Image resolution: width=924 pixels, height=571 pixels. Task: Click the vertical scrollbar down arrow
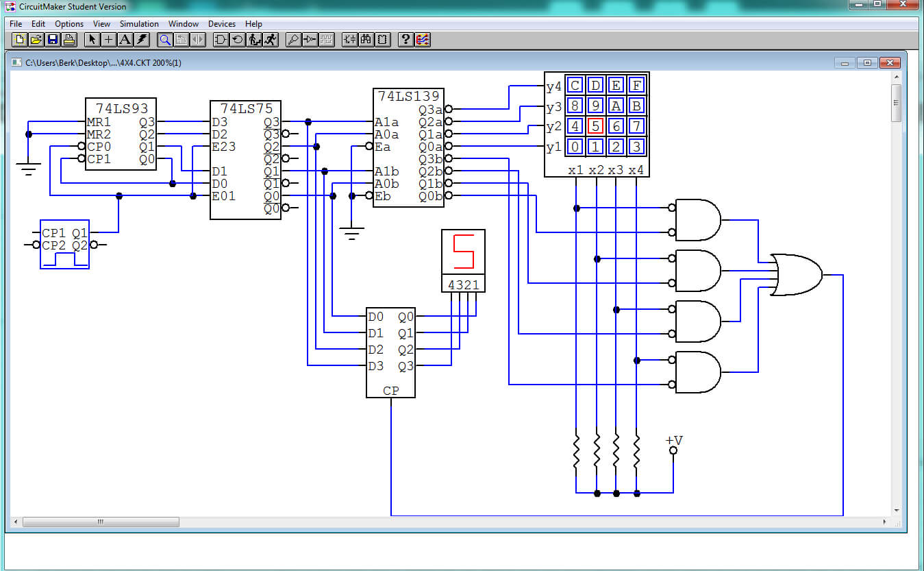click(897, 511)
